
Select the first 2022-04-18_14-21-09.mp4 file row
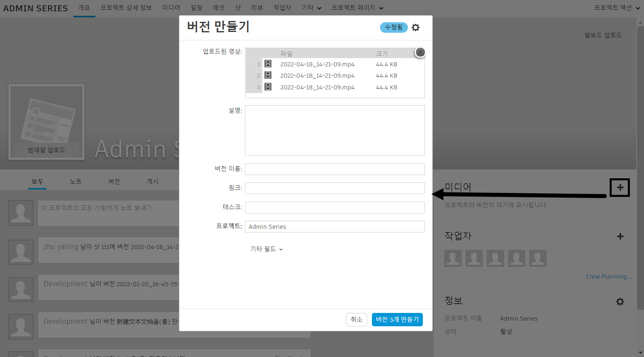tap(335, 64)
